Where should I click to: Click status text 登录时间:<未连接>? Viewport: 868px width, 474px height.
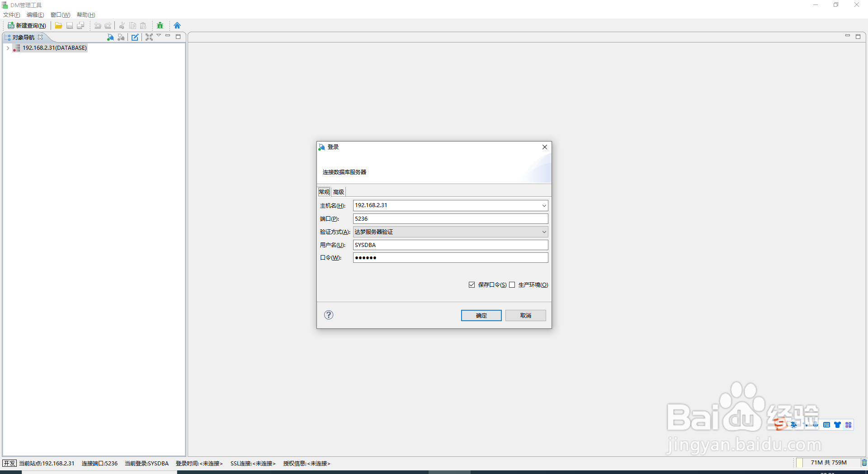coord(199,463)
